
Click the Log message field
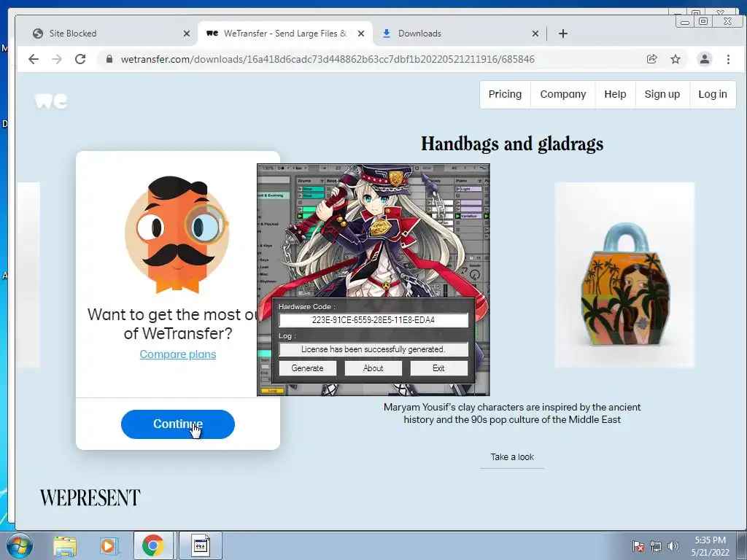[373, 349]
